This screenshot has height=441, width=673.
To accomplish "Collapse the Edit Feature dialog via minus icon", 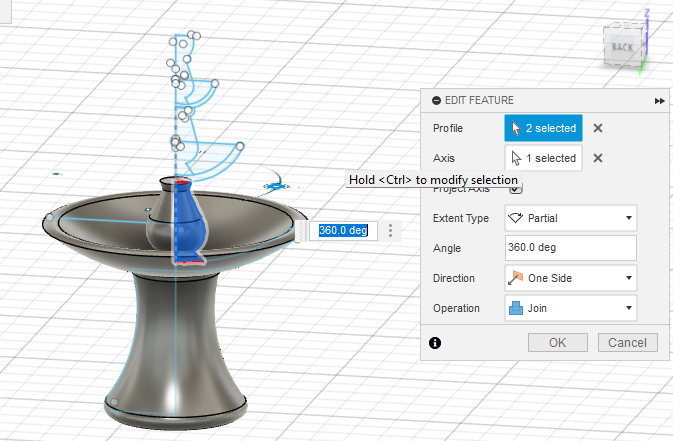I will click(x=437, y=100).
